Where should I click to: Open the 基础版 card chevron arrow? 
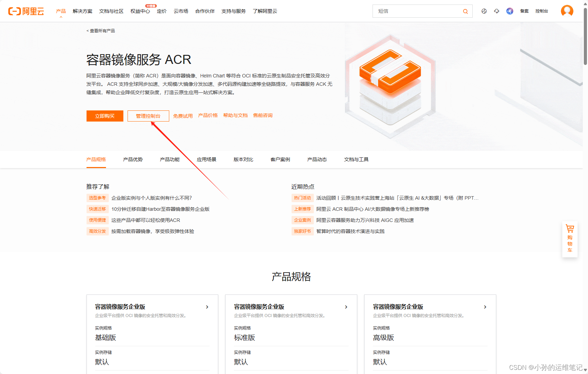(207, 307)
